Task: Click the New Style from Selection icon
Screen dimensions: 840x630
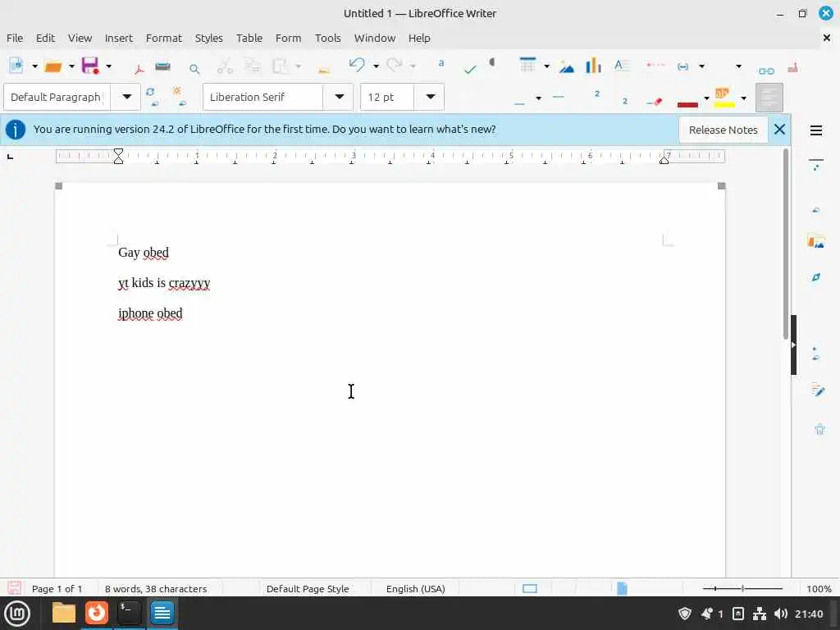Action: (179, 97)
